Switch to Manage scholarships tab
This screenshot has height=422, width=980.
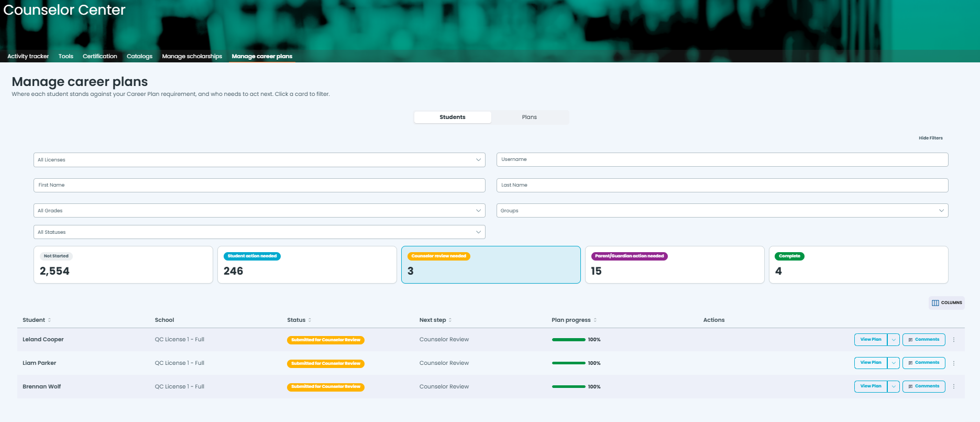click(192, 56)
